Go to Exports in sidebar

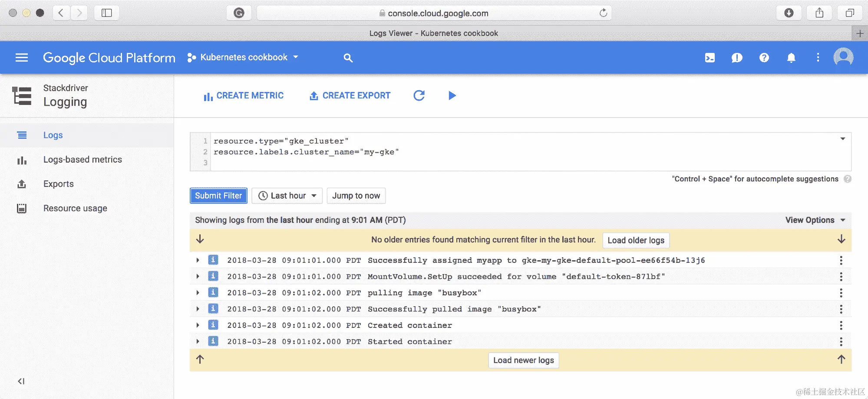click(x=87, y=184)
